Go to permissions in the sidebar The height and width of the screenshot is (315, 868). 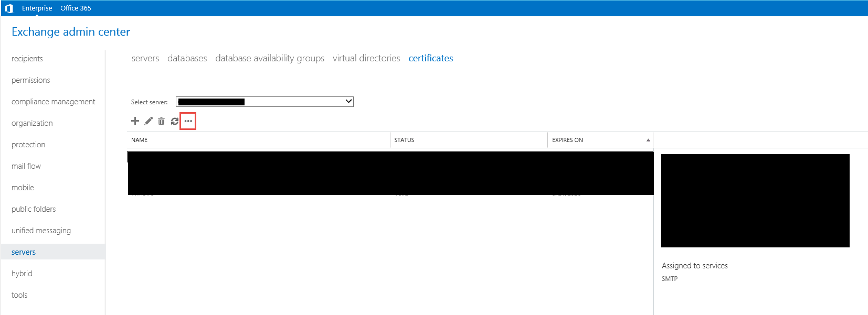31,80
